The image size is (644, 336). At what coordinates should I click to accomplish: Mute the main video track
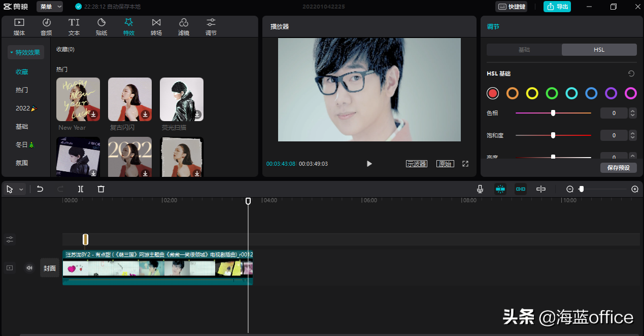29,268
